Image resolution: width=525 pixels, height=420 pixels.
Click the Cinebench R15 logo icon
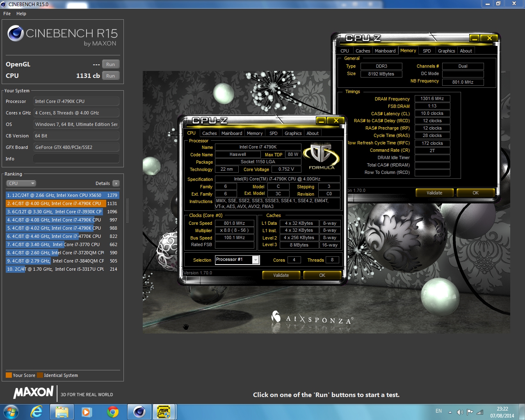(x=16, y=33)
